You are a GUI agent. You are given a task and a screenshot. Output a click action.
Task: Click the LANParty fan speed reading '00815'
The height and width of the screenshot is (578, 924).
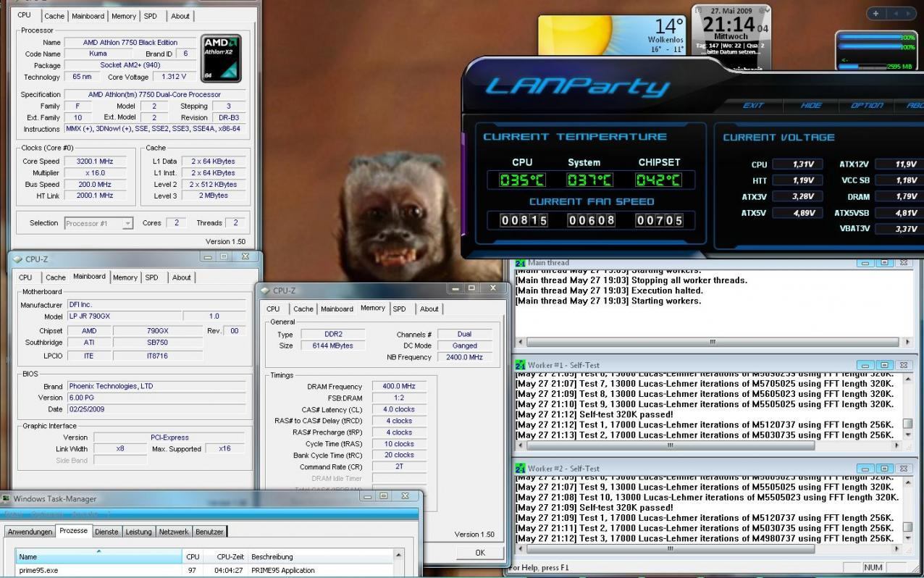525,220
